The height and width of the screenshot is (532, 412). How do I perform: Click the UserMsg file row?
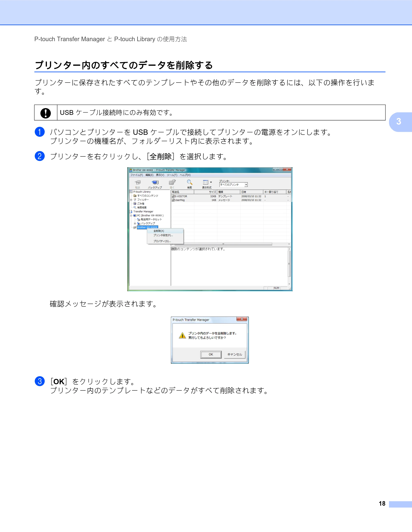(231, 200)
